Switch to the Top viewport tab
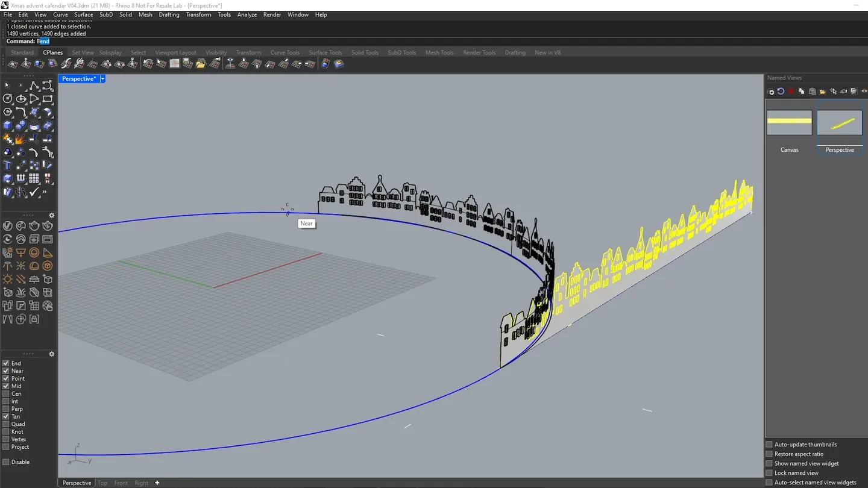The width and height of the screenshot is (868, 488). [102, 483]
